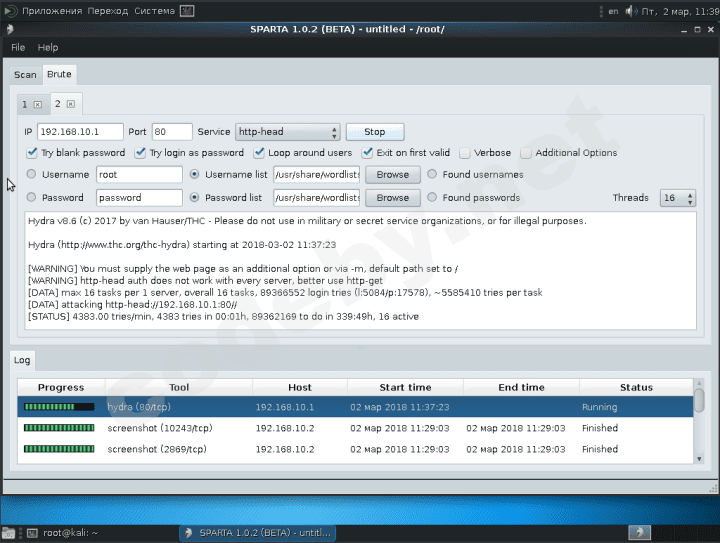
Task: Switch to the Scan tab
Action: tap(25, 75)
